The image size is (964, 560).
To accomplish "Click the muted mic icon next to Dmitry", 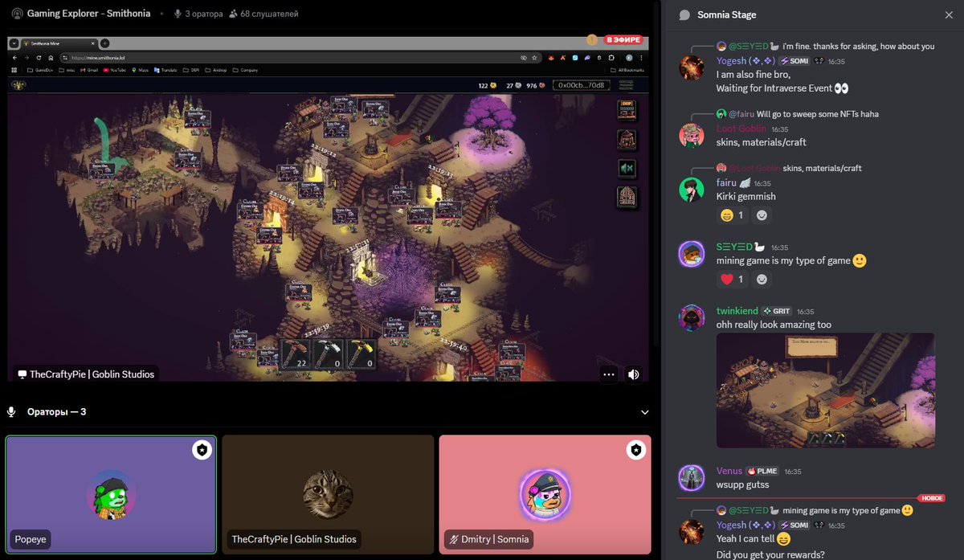I will [x=454, y=539].
